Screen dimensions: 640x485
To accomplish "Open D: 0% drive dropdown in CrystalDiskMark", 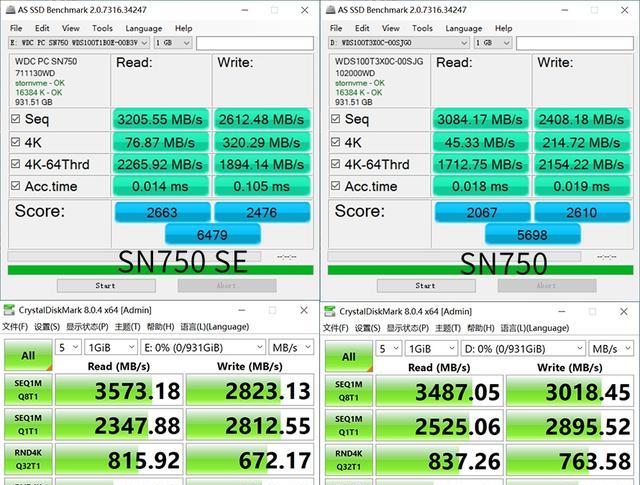I will 523,349.
